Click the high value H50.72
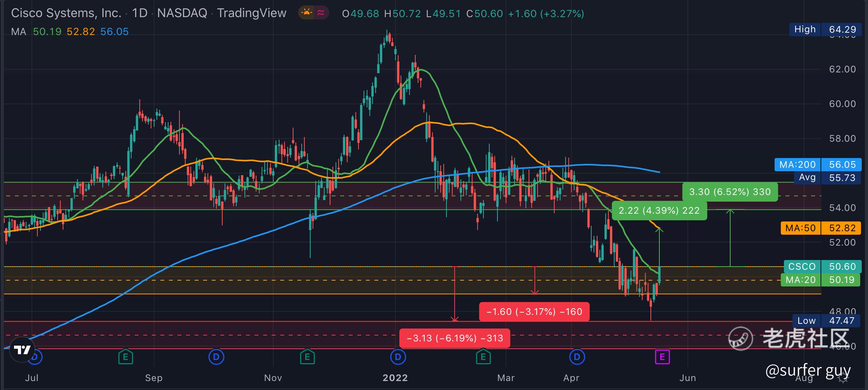868x390 pixels. point(402,14)
